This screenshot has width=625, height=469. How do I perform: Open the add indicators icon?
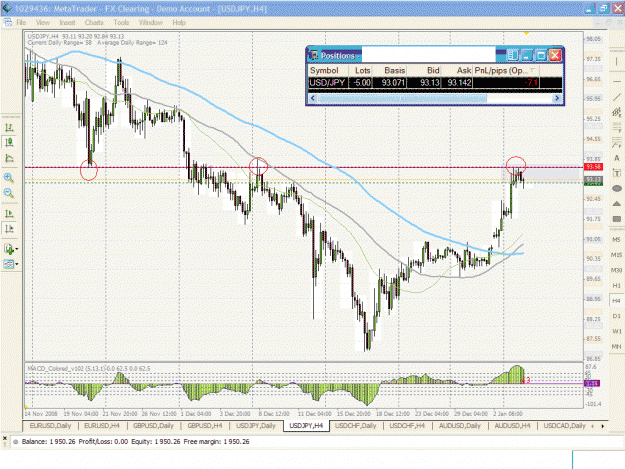tap(8, 249)
